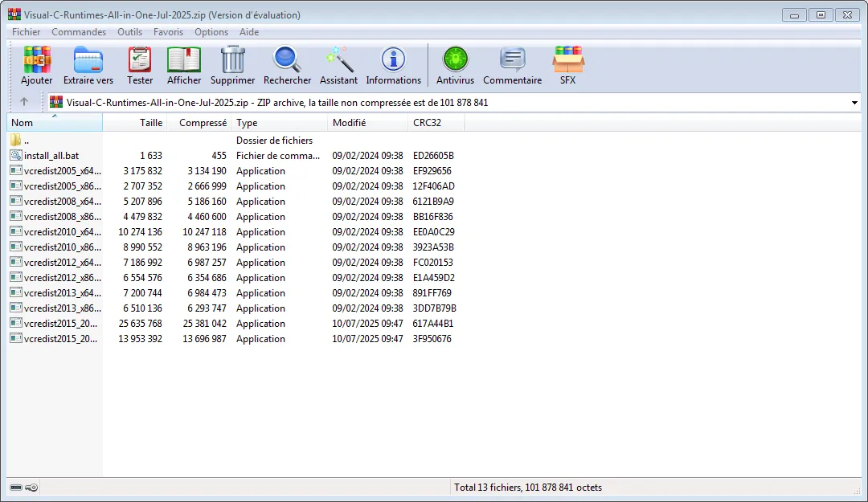The width and height of the screenshot is (868, 502).
Task: Click the Total 13 fichiers status text
Action: tap(528, 488)
